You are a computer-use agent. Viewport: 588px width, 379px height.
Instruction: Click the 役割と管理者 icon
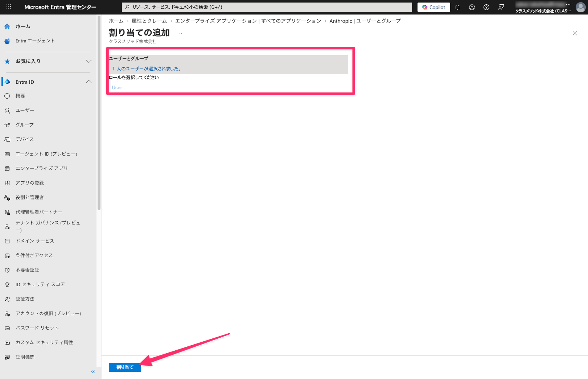pyautogui.click(x=7, y=198)
